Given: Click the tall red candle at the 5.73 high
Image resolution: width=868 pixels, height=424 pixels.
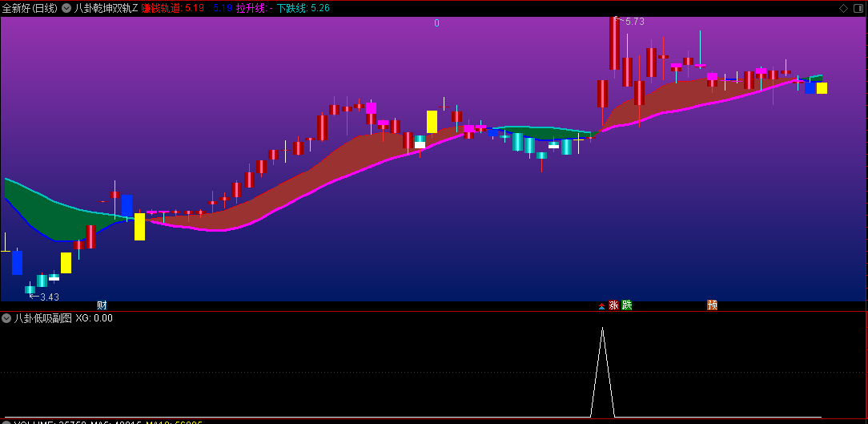Looking at the screenshot, I should [x=614, y=43].
